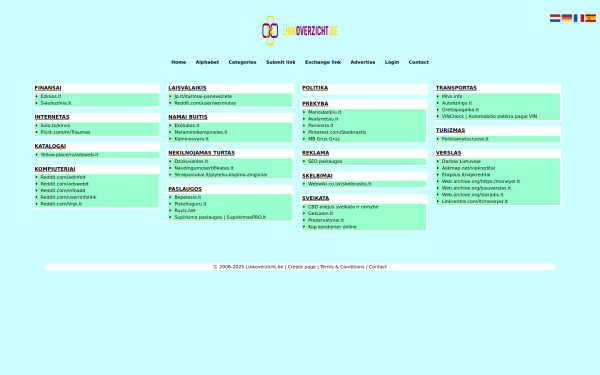Open the KATALOGAI category heading

[50, 146]
